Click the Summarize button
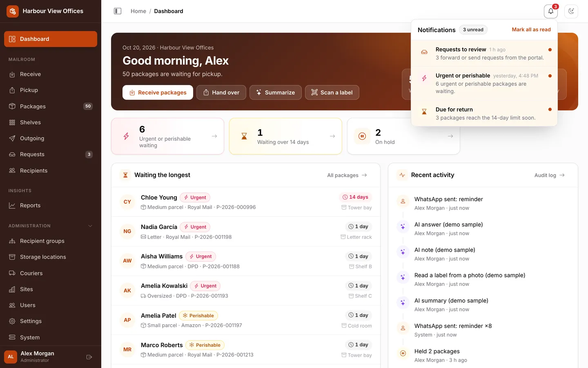Screen dimensions: 588x368 [x=275, y=92]
